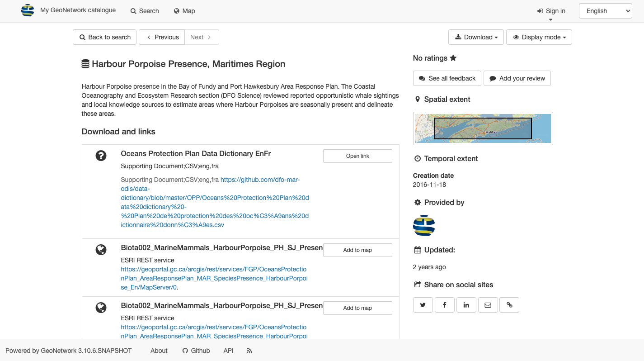The height and width of the screenshot is (361, 644).
Task: Click the spatial extent map thumbnail
Action: [483, 128]
